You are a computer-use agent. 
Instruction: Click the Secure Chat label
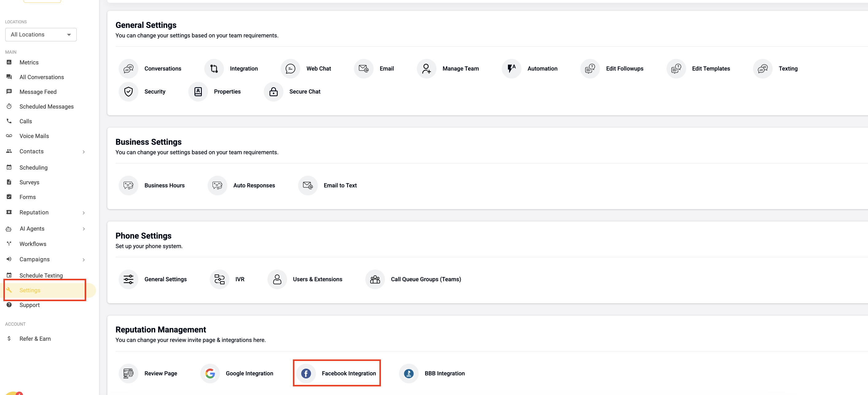[305, 92]
